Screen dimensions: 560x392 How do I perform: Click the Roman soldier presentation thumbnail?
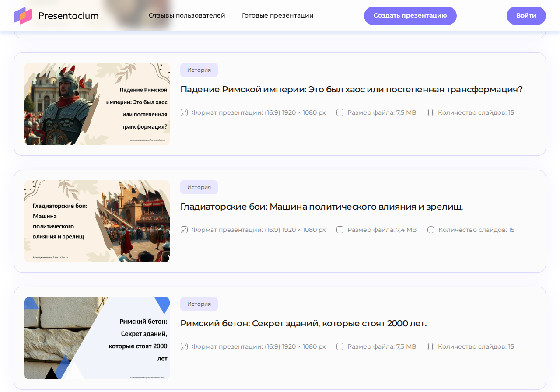coord(97,104)
